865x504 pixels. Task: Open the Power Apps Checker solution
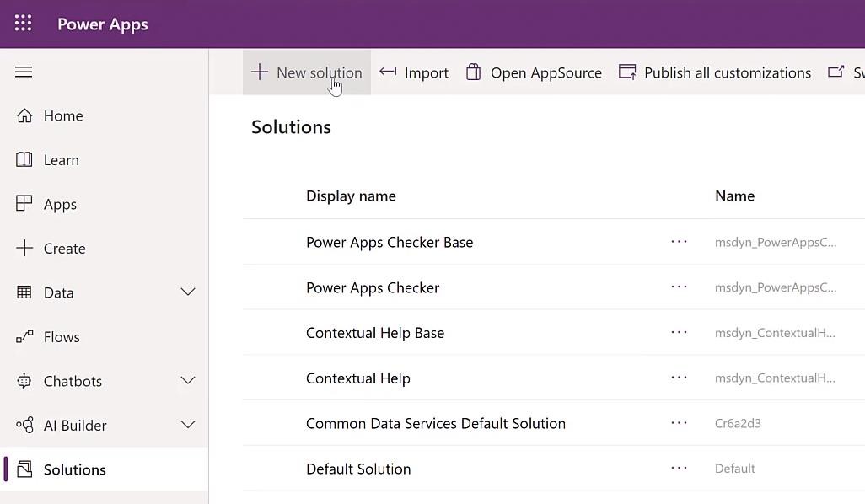click(x=373, y=288)
